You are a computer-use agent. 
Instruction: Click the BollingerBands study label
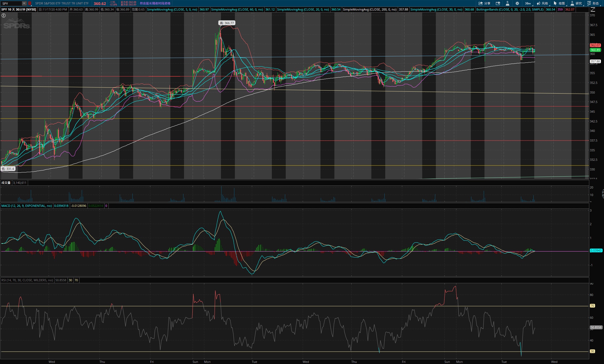(510, 9)
